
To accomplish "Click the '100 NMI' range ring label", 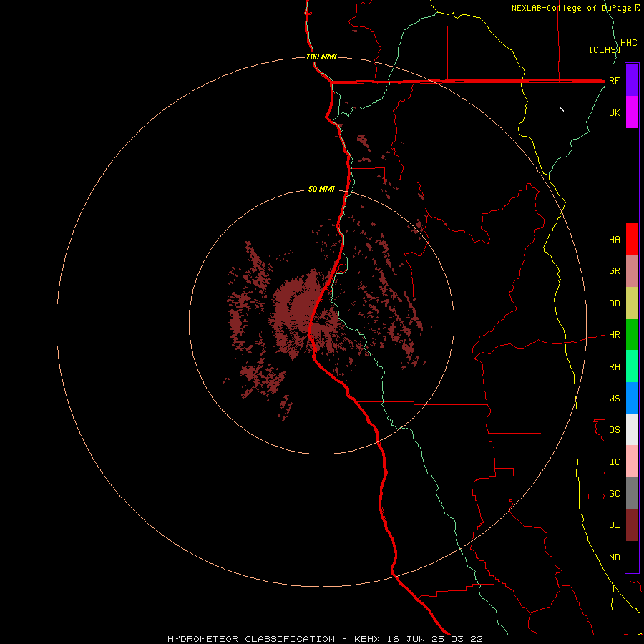I will [x=321, y=57].
